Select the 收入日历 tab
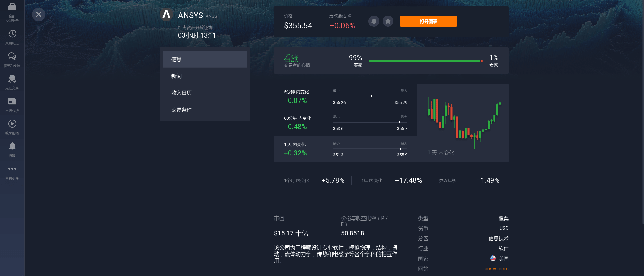Image resolution: width=644 pixels, height=276 pixels. click(205, 93)
